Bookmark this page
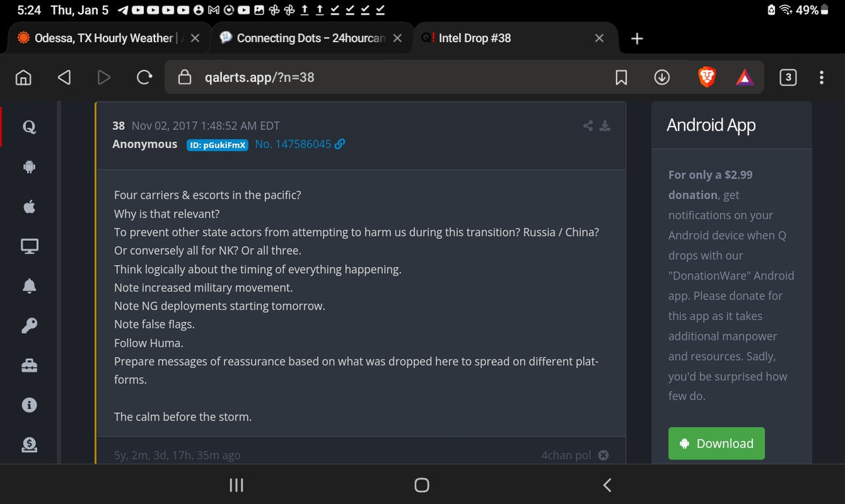The width and height of the screenshot is (845, 504). click(x=621, y=78)
